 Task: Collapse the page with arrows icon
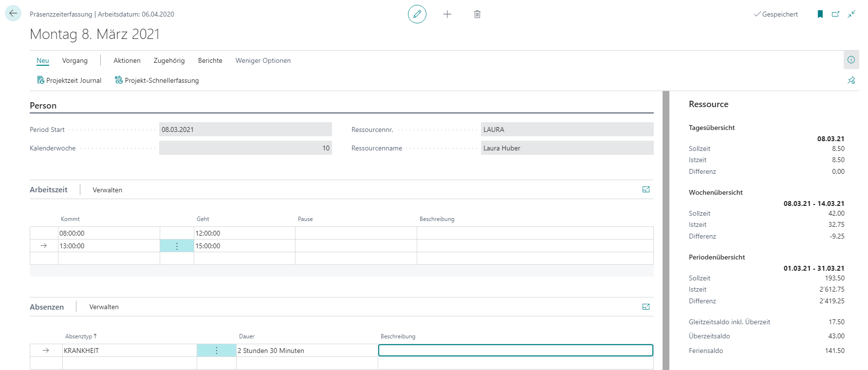pos(851,14)
